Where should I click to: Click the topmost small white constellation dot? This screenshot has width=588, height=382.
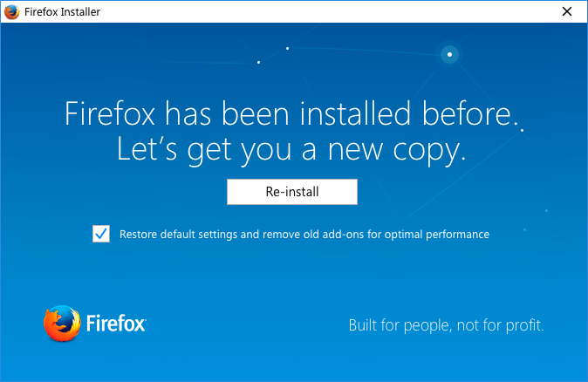pos(287,48)
